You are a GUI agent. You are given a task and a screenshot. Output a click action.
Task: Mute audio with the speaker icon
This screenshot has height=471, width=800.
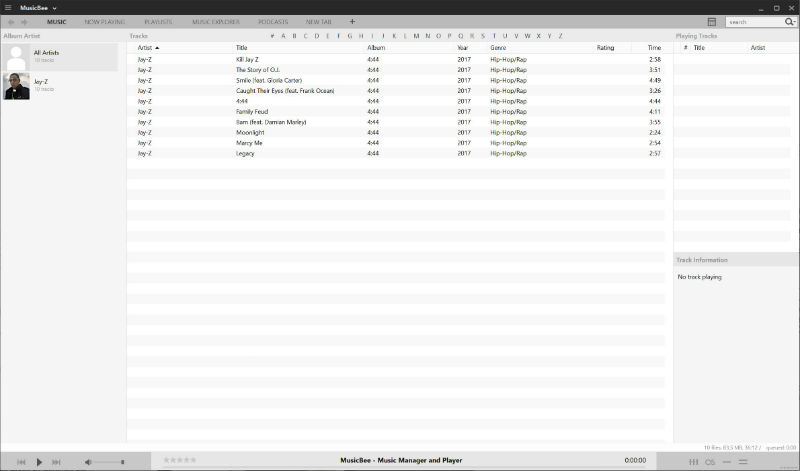pyautogui.click(x=88, y=462)
